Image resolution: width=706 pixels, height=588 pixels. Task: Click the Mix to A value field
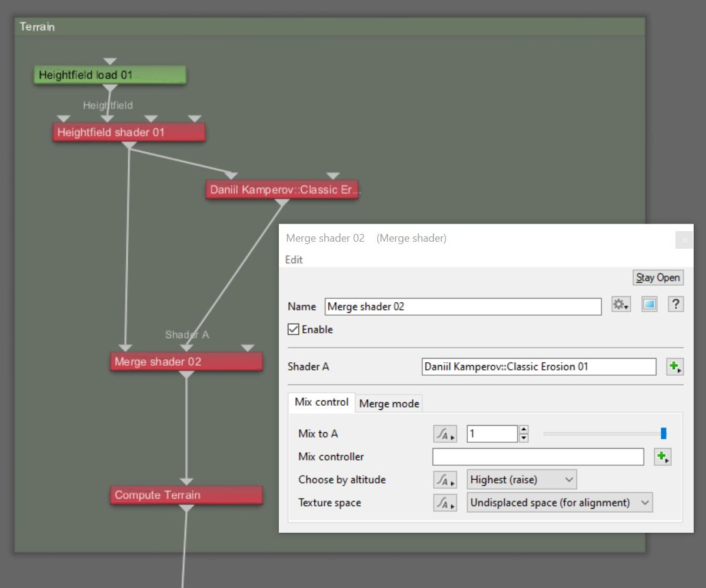click(492, 434)
